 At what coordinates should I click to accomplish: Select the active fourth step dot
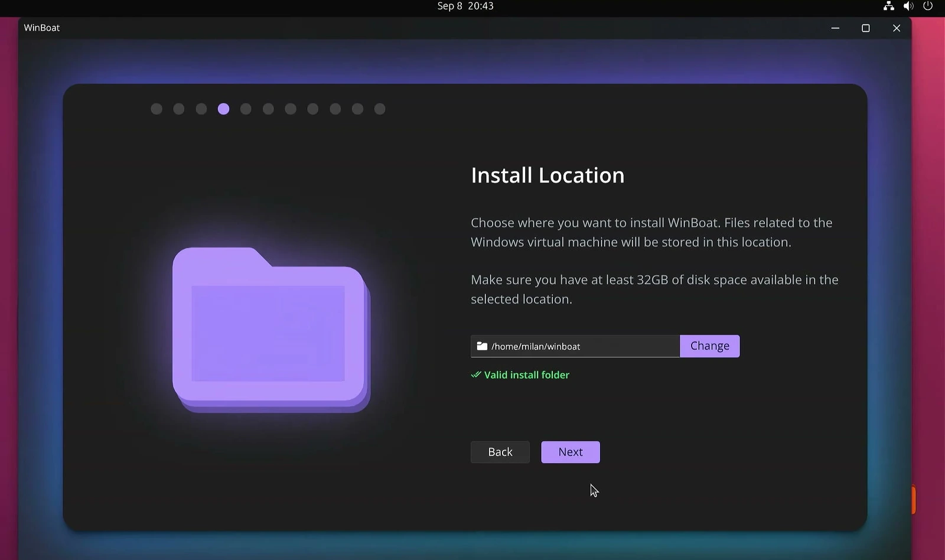tap(223, 109)
